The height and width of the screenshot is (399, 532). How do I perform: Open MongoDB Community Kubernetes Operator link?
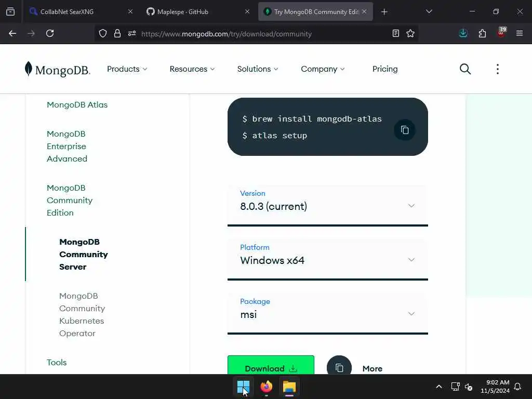tap(82, 314)
